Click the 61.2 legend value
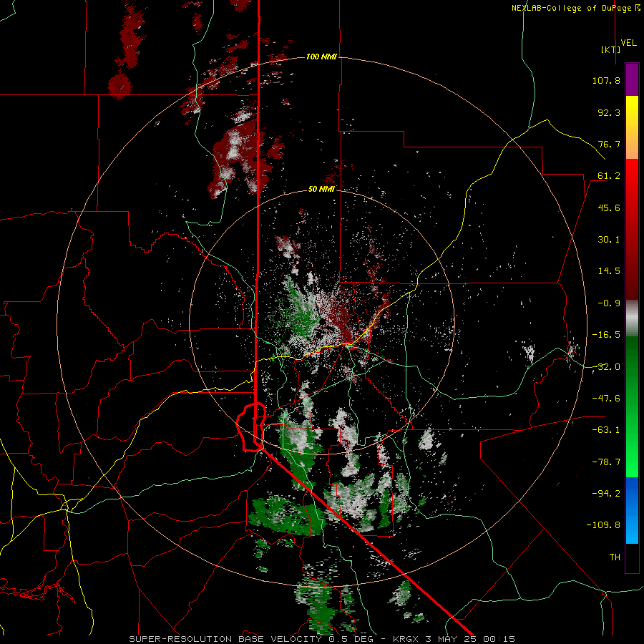The width and height of the screenshot is (644, 644). click(x=609, y=176)
